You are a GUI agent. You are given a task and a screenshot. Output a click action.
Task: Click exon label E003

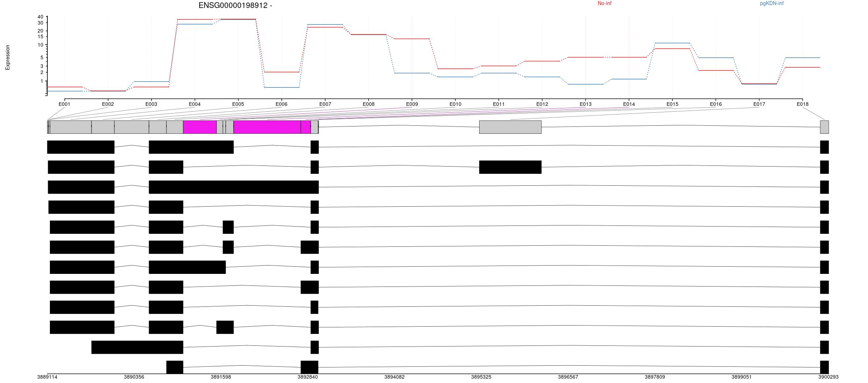coord(151,104)
